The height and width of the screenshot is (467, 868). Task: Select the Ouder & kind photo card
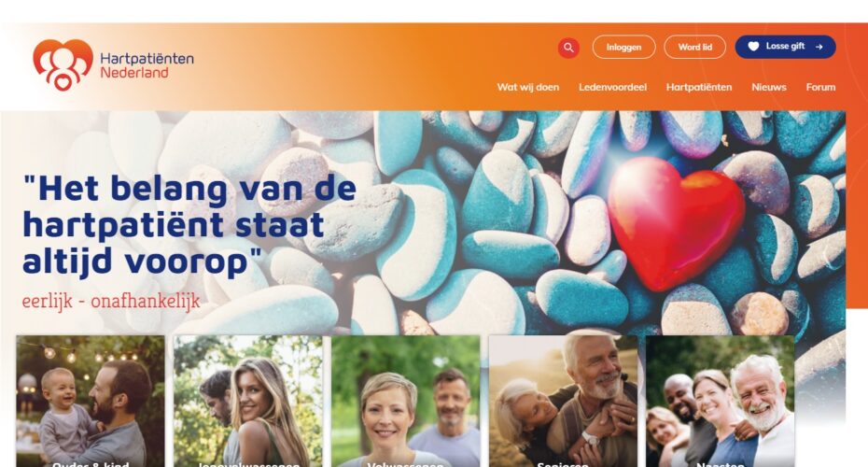pyautogui.click(x=91, y=401)
